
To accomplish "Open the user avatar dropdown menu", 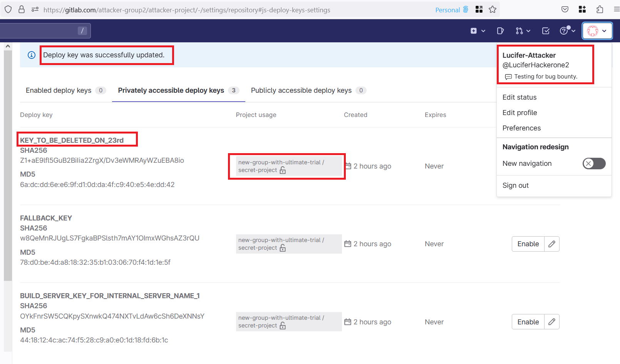I will (597, 31).
